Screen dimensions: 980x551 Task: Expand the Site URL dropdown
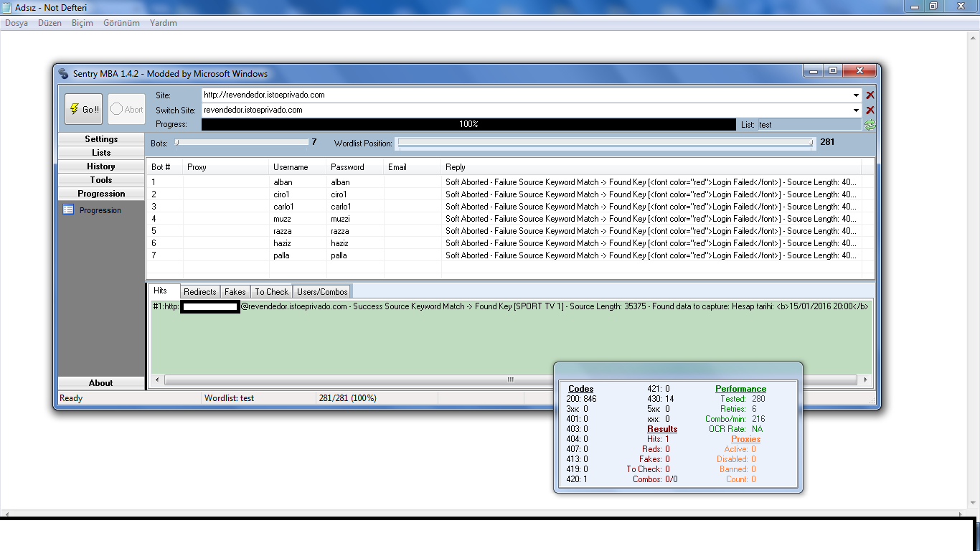click(857, 95)
